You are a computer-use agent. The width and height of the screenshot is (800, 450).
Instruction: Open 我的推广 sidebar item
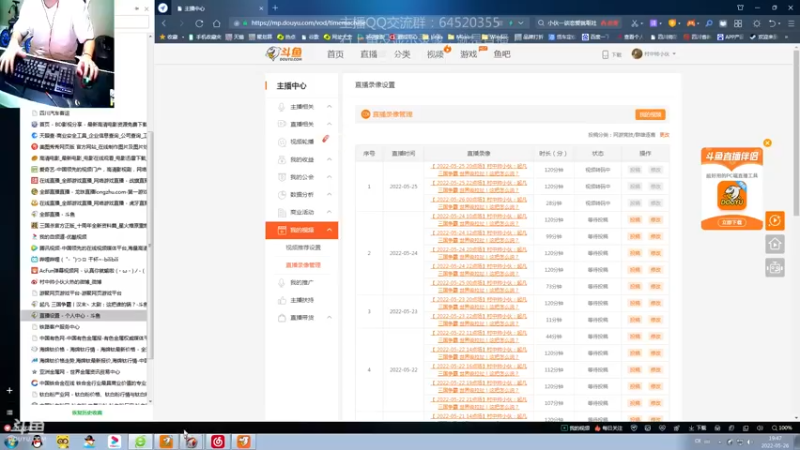pyautogui.click(x=302, y=283)
